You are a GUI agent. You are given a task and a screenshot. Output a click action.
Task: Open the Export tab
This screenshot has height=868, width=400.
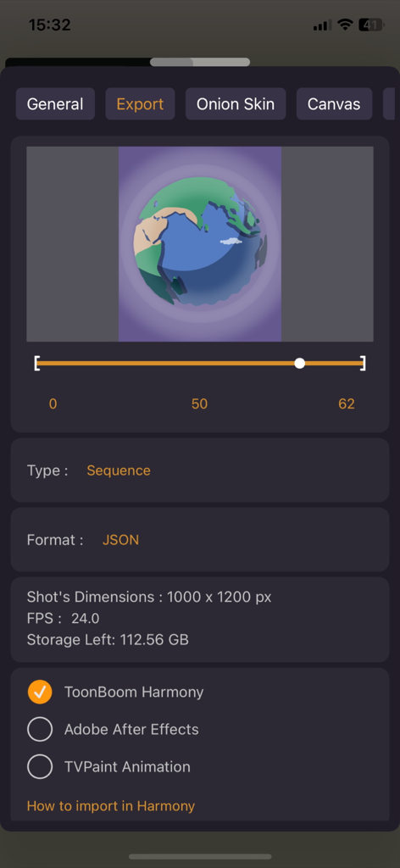140,104
